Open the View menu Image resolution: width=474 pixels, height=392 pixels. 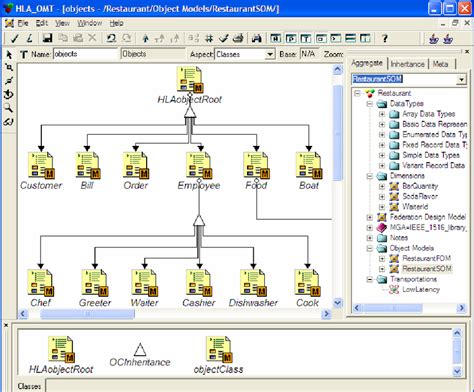62,23
